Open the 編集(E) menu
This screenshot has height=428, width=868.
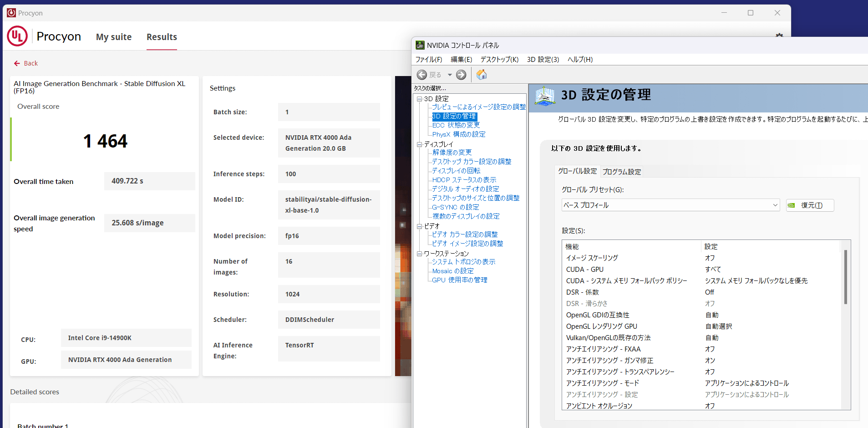coord(461,60)
